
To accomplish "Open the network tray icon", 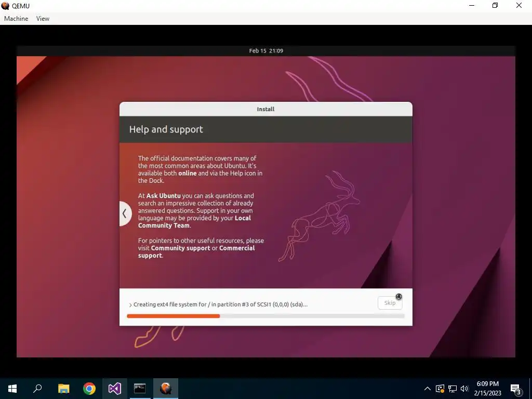I will [x=453, y=389].
